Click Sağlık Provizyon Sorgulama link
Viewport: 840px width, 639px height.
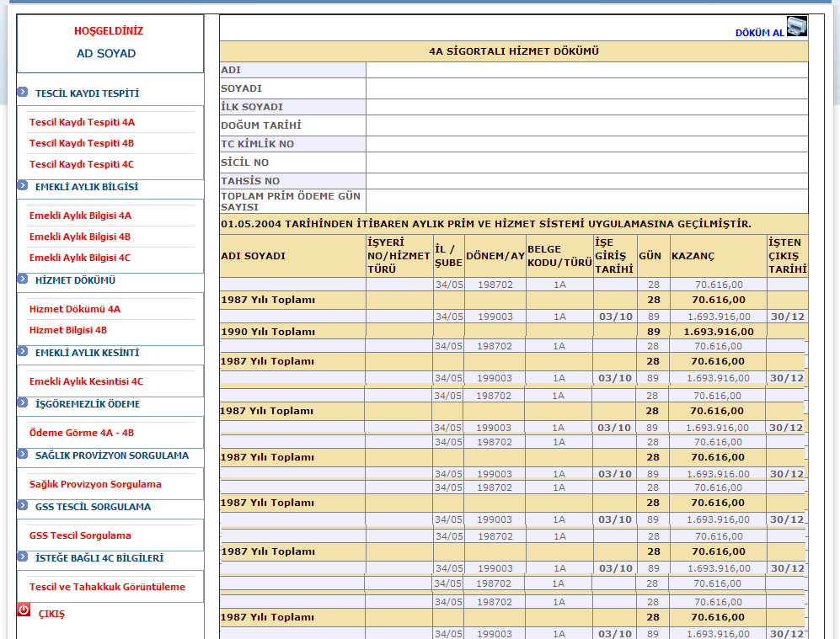click(95, 484)
